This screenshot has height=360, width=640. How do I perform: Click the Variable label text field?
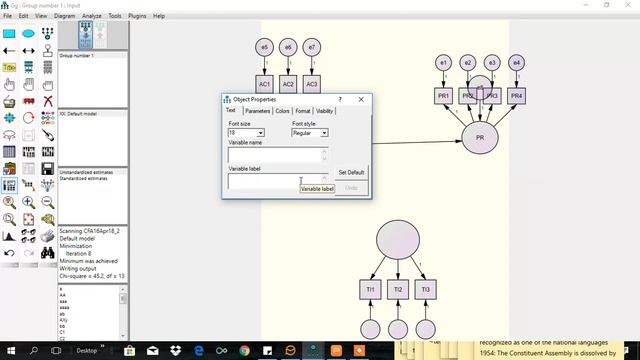pyautogui.click(x=278, y=182)
